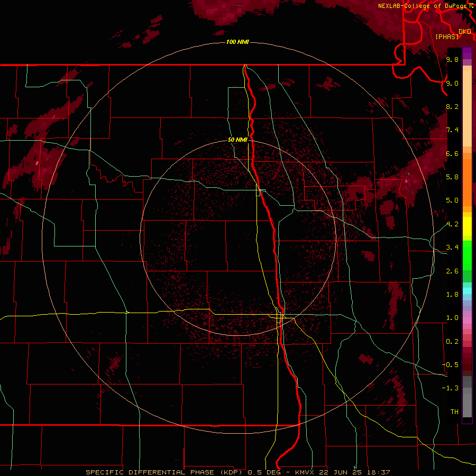
Task: Click "SPECIFIC DIFFERENTIAL PHASE" in the caption
Action: point(150,472)
